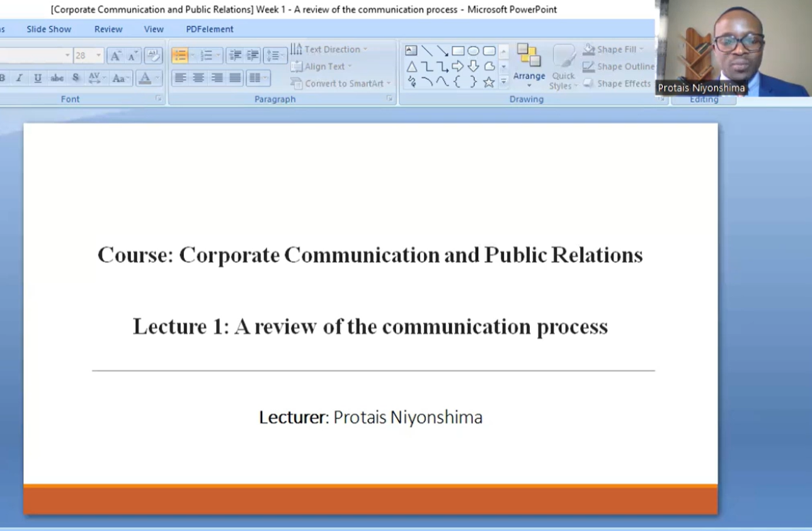Select the Oval shape
This screenshot has height=531, width=812.
click(473, 50)
